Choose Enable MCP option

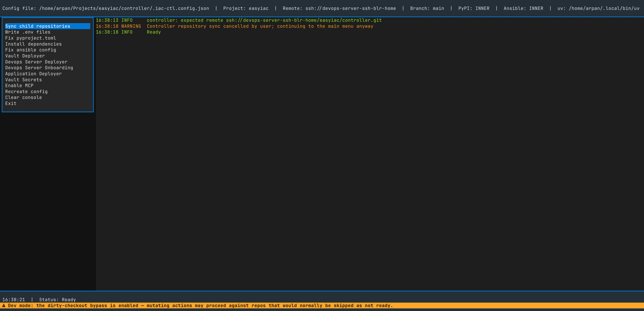pyautogui.click(x=48, y=86)
